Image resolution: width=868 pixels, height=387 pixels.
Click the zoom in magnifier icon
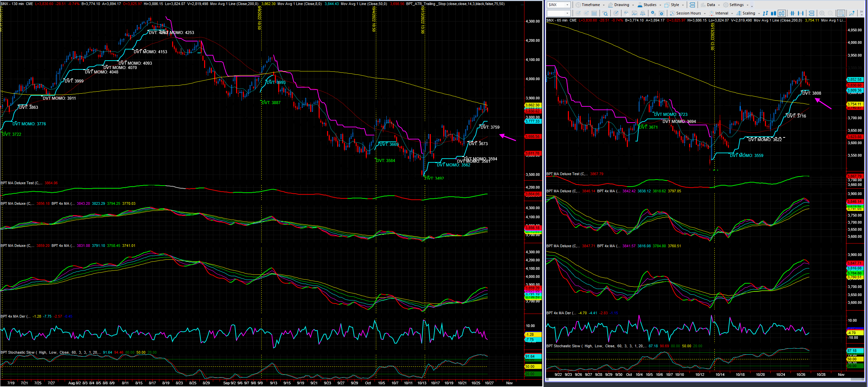822,13
